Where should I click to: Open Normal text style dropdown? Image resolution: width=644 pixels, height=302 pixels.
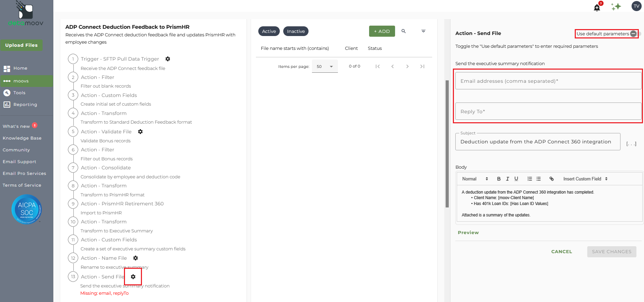(475, 179)
